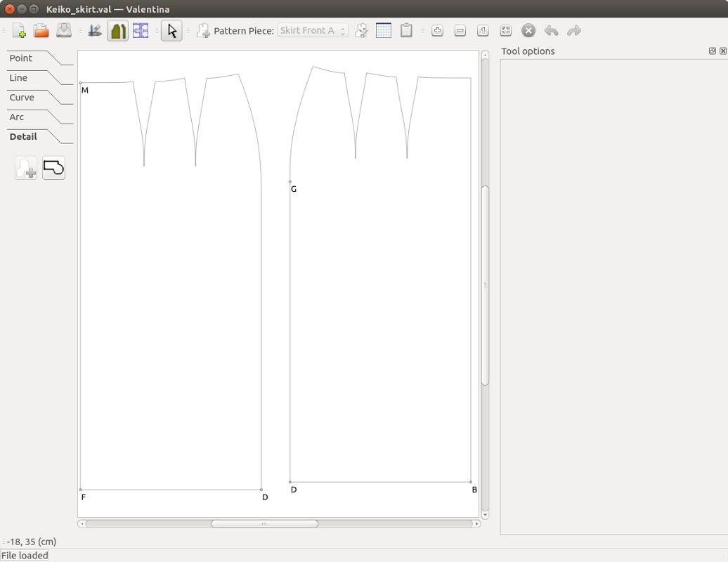Choose the union details tool
The image size is (728, 562).
54,168
